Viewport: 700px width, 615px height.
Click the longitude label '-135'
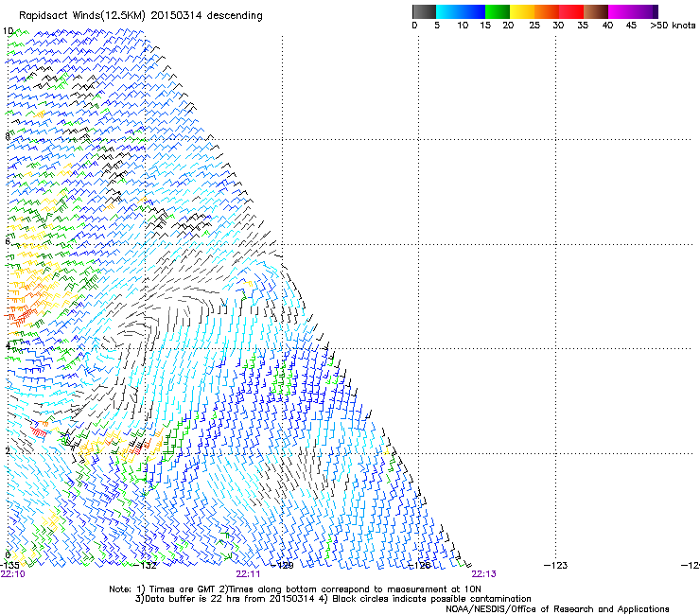coord(9,566)
